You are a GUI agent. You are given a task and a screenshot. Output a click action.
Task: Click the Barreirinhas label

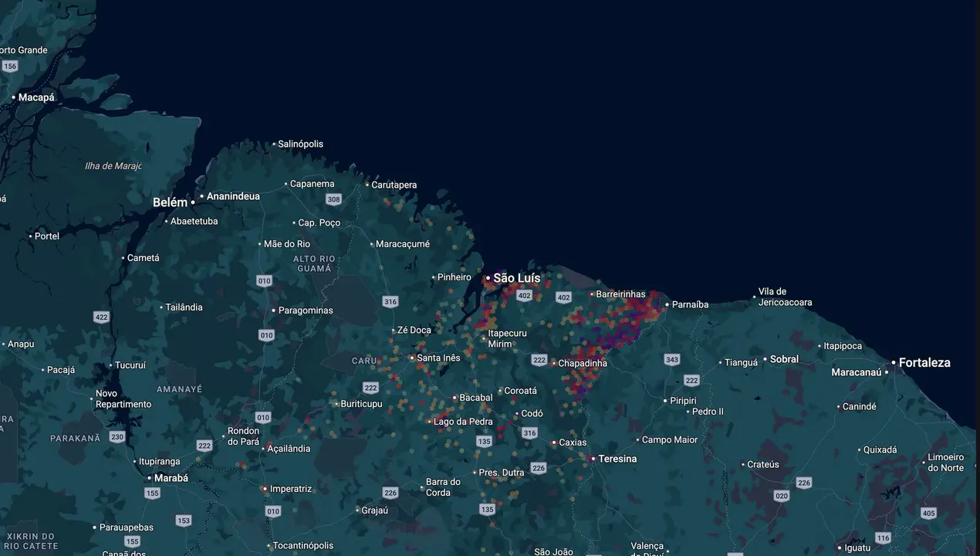click(x=621, y=294)
